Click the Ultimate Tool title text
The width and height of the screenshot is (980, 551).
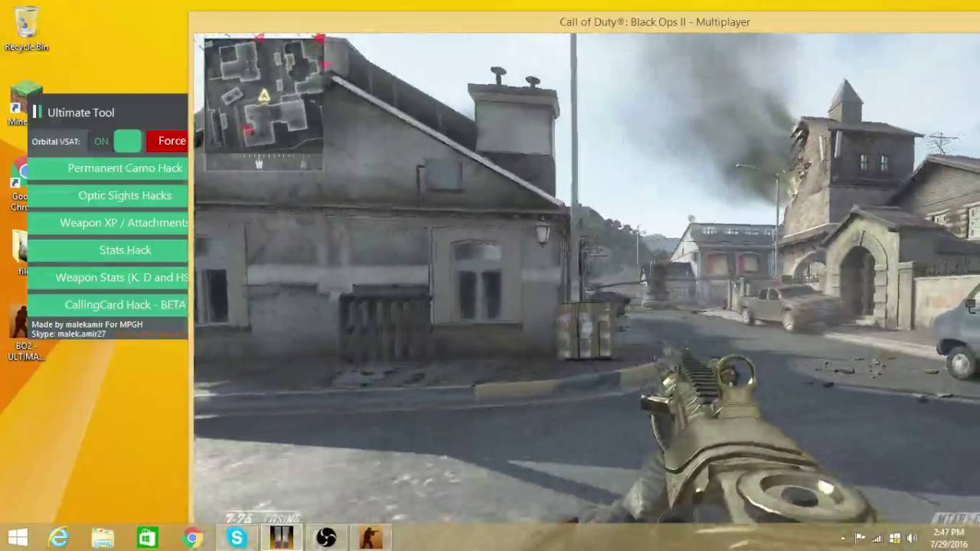(81, 112)
